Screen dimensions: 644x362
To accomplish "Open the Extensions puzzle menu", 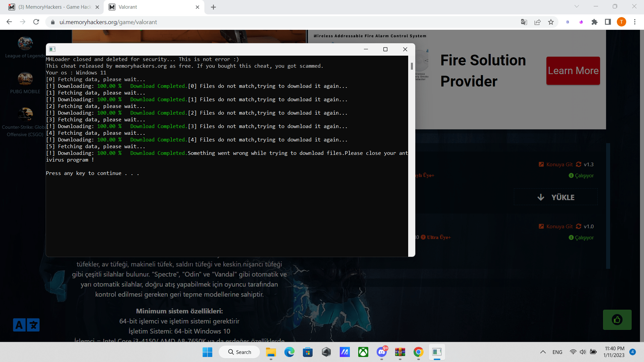I will (594, 22).
